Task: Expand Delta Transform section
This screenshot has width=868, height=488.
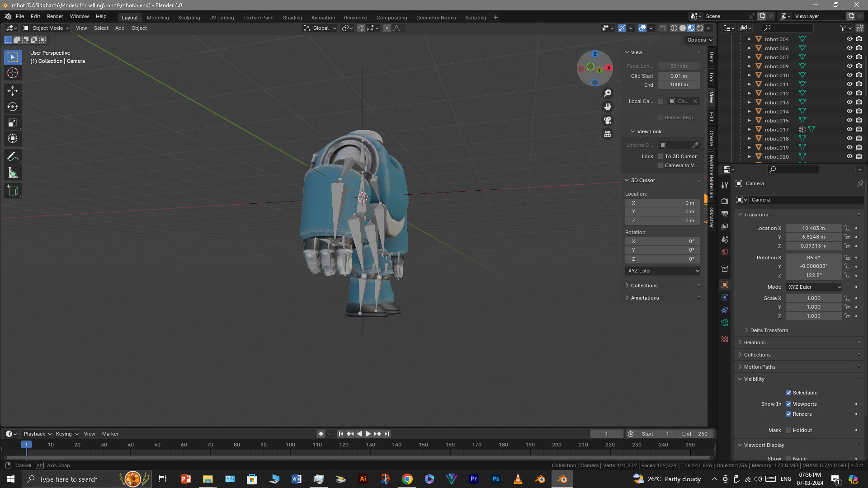Action: [x=769, y=330]
